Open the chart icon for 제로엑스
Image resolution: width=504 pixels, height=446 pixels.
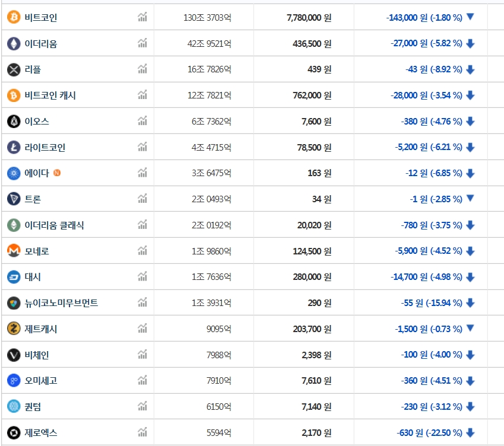pos(142,432)
